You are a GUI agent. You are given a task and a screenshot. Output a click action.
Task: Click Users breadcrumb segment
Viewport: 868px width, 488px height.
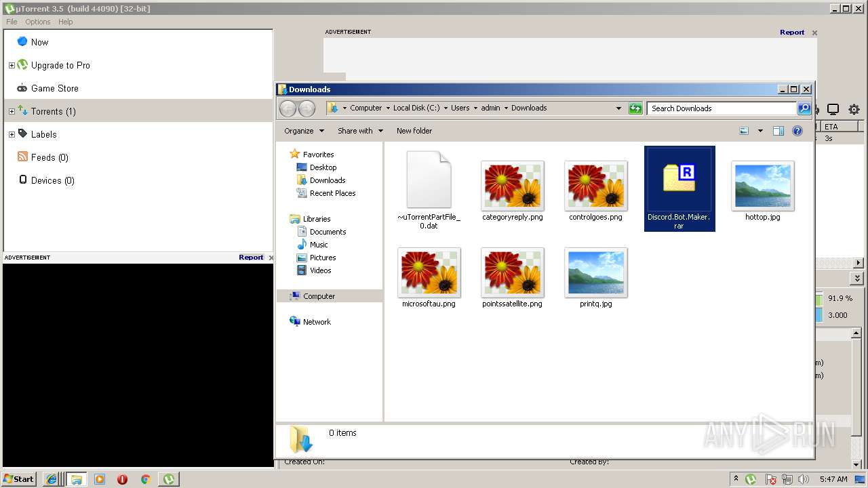coord(460,108)
